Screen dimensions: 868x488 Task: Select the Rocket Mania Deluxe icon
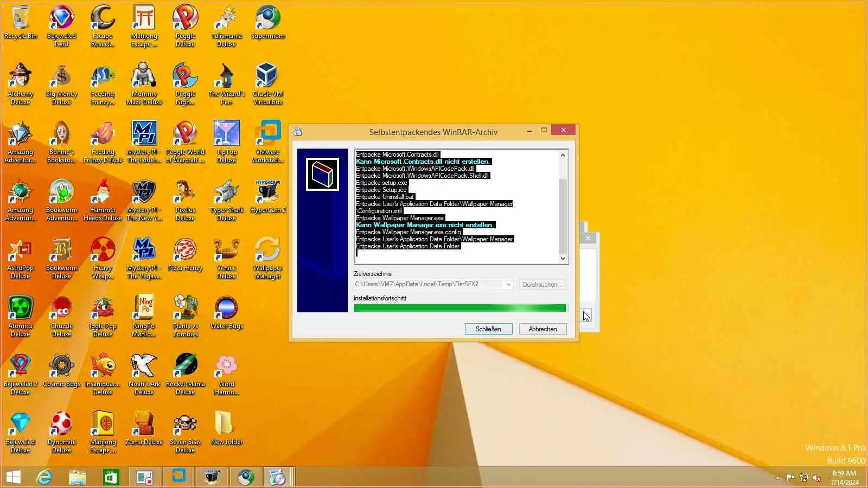[186, 374]
